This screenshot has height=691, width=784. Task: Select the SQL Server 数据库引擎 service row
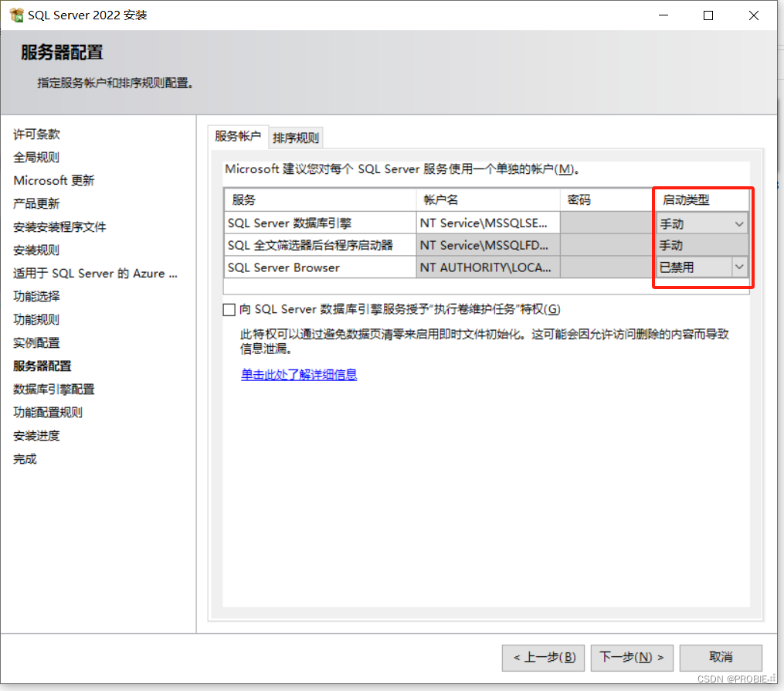coord(320,223)
